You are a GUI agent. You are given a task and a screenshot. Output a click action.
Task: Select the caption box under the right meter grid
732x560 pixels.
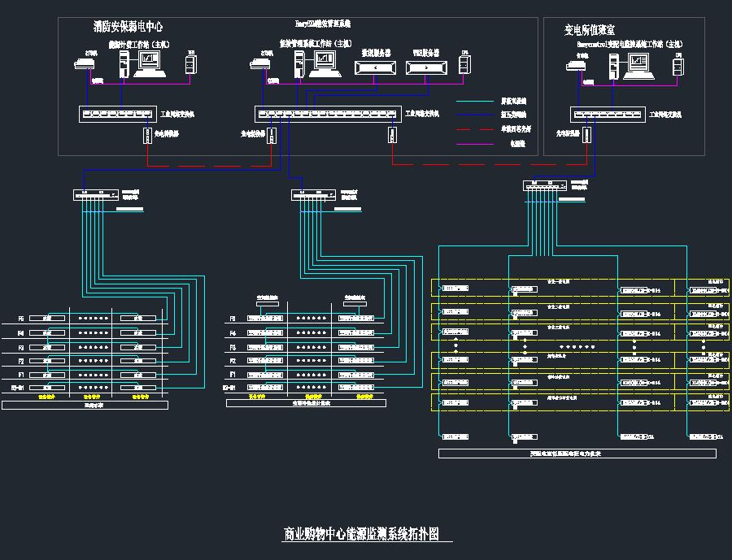click(x=577, y=454)
